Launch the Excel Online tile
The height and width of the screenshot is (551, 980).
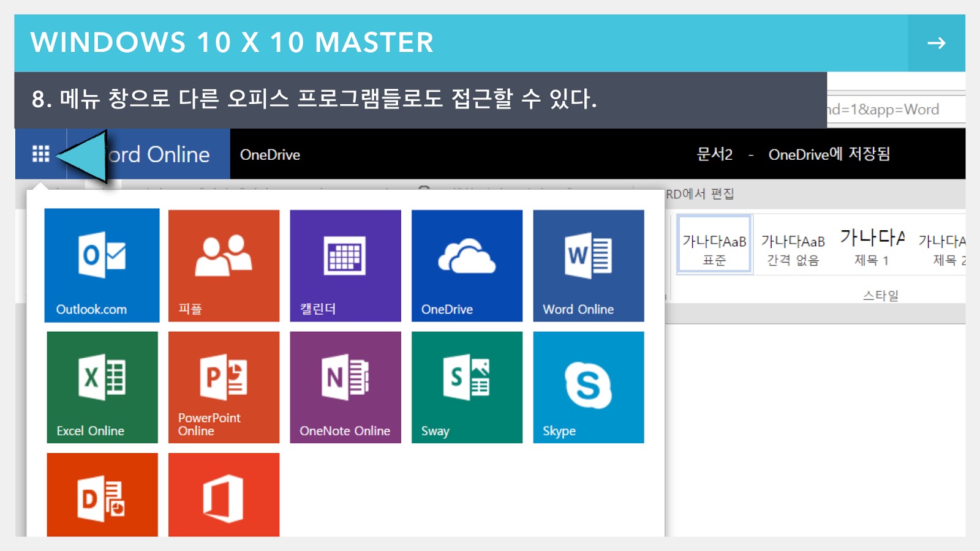(102, 388)
